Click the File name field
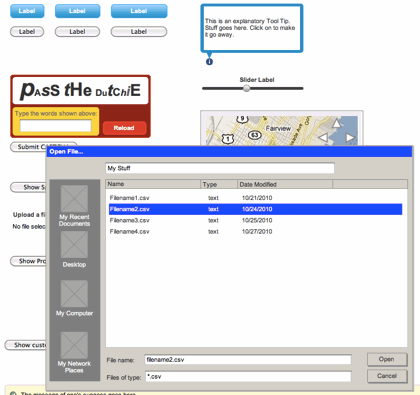Image resolution: width=420 pixels, height=395 pixels. click(x=248, y=360)
